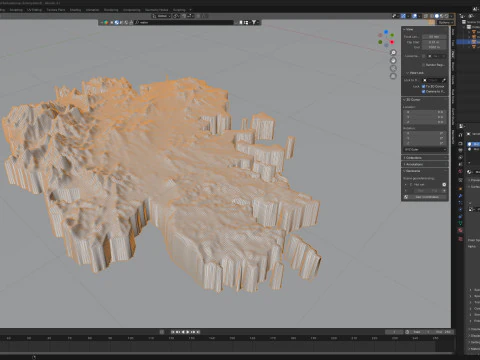This screenshot has width=480, height=360.
Task: Add a new workspace with the plus tab
Action: (x=190, y=10)
